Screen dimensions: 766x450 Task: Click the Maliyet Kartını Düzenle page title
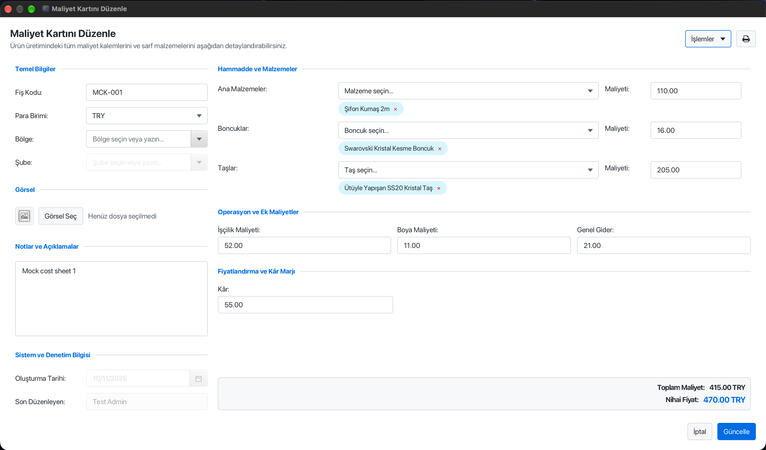tap(63, 34)
